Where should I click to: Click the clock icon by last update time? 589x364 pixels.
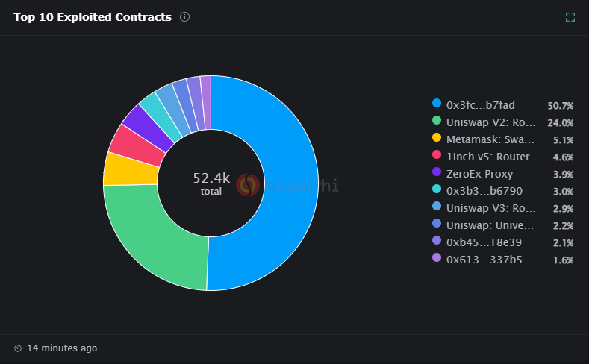tap(18, 348)
